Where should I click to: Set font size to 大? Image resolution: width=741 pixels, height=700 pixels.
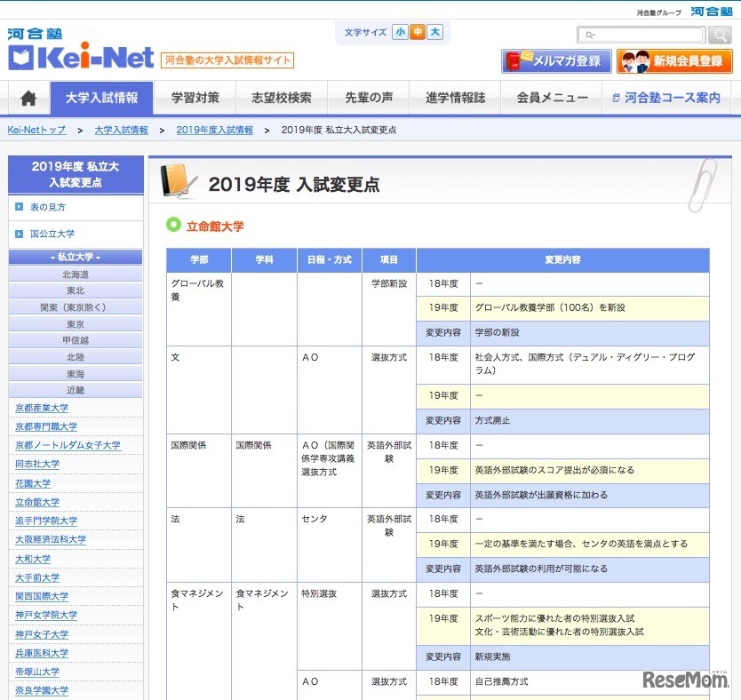click(x=434, y=32)
